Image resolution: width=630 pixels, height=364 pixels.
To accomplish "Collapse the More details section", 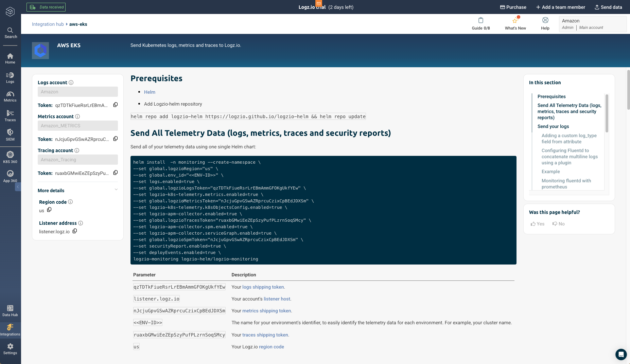I will click(117, 189).
